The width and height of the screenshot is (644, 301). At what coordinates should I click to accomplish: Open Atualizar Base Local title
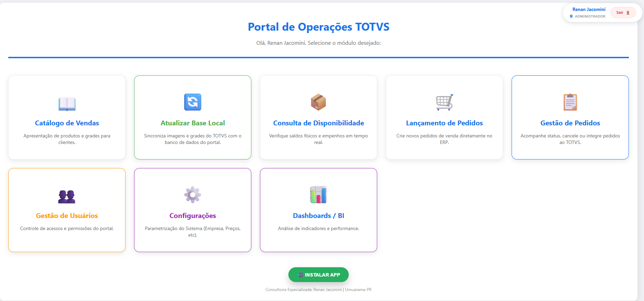pos(193,123)
